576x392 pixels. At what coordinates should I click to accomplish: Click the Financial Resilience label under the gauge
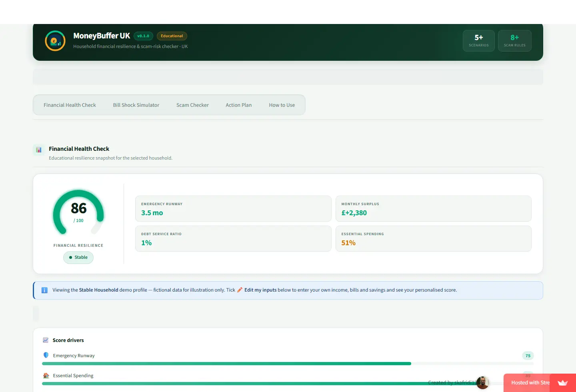pos(78,246)
